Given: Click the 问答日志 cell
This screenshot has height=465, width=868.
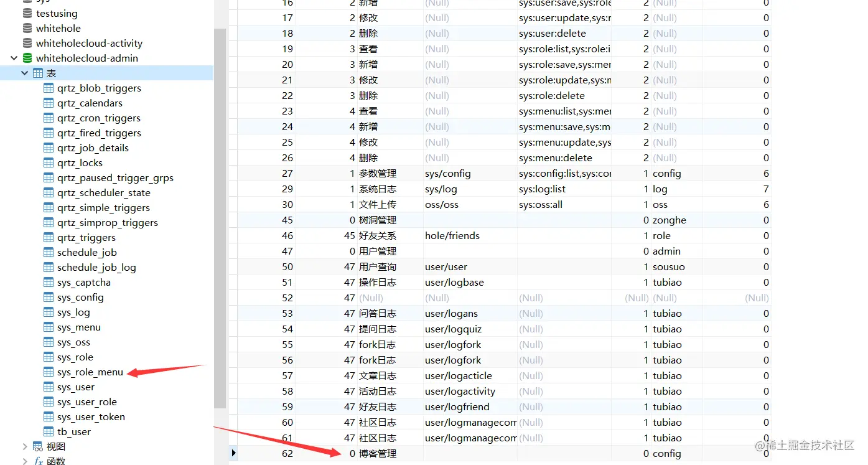Looking at the screenshot, I should click(378, 314).
